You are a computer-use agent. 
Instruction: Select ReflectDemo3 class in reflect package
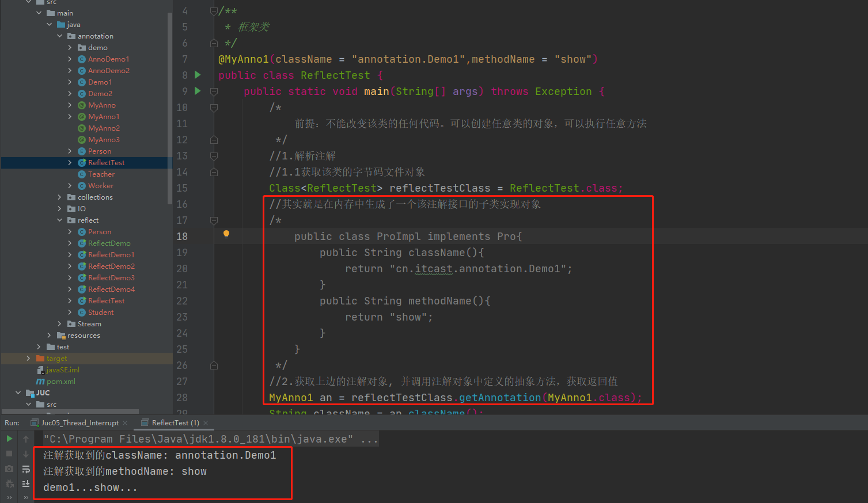tap(111, 277)
